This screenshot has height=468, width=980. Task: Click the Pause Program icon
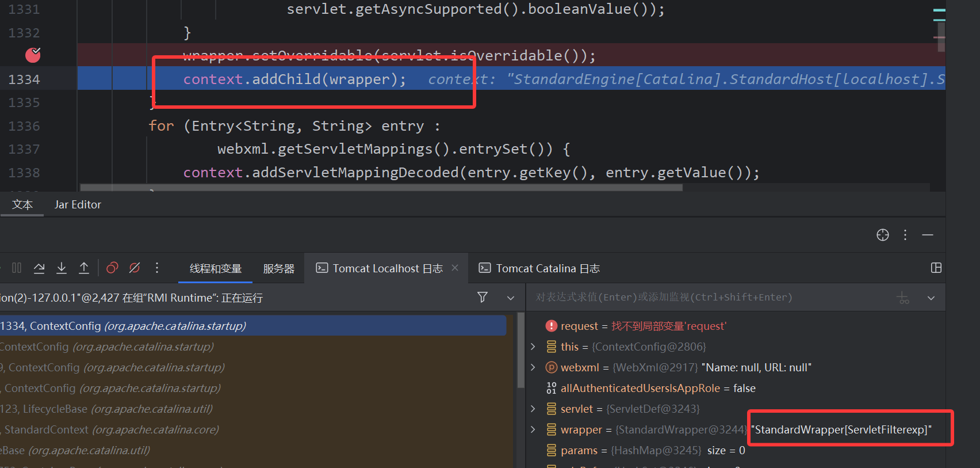click(x=17, y=268)
